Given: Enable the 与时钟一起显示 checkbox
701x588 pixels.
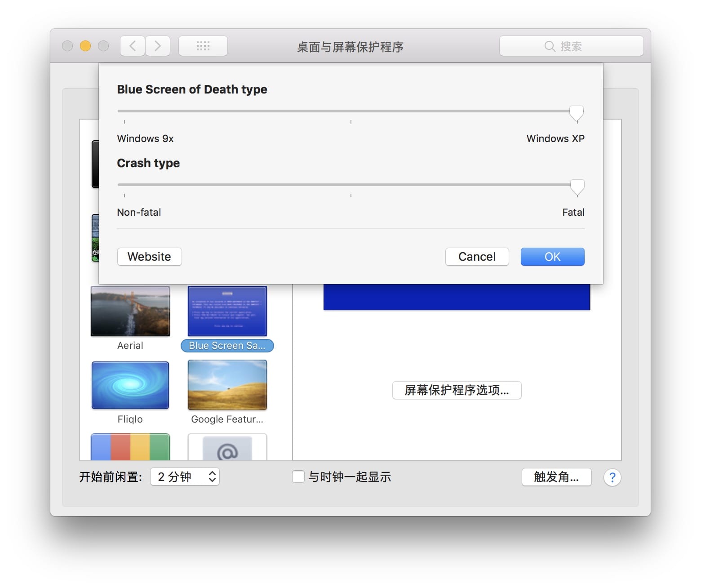Looking at the screenshot, I should tap(298, 477).
